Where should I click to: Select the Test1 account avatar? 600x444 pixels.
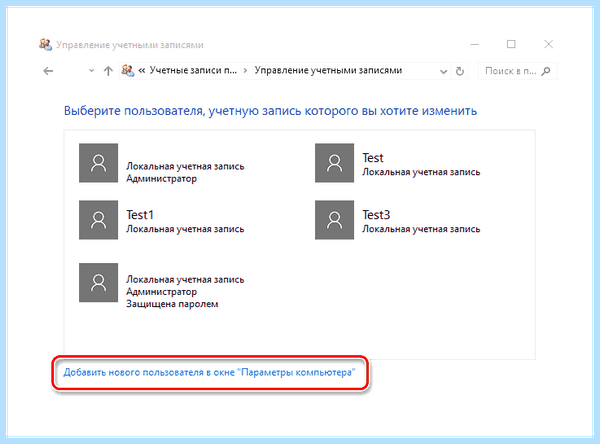[x=98, y=220]
